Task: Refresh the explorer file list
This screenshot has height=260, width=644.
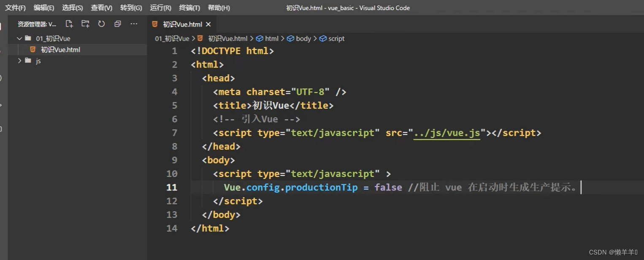Action: point(101,24)
